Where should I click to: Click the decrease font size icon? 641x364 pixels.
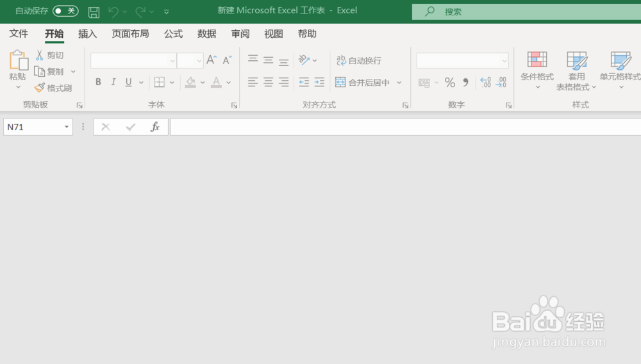228,60
